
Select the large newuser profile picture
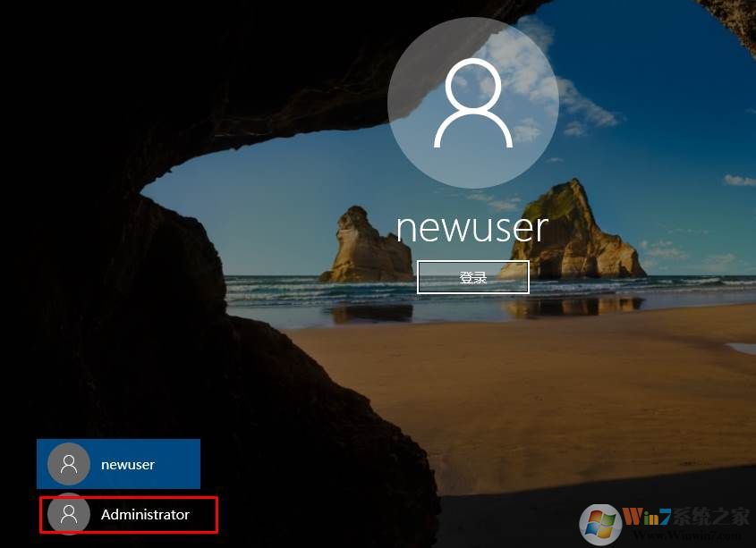click(473, 103)
